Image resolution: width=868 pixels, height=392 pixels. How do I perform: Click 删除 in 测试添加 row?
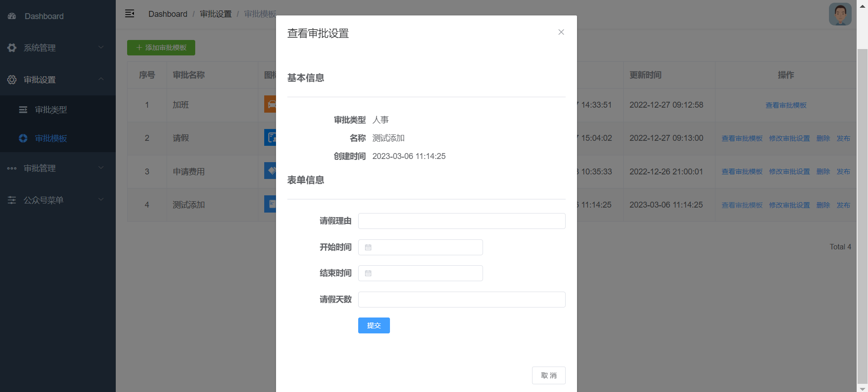(x=823, y=205)
